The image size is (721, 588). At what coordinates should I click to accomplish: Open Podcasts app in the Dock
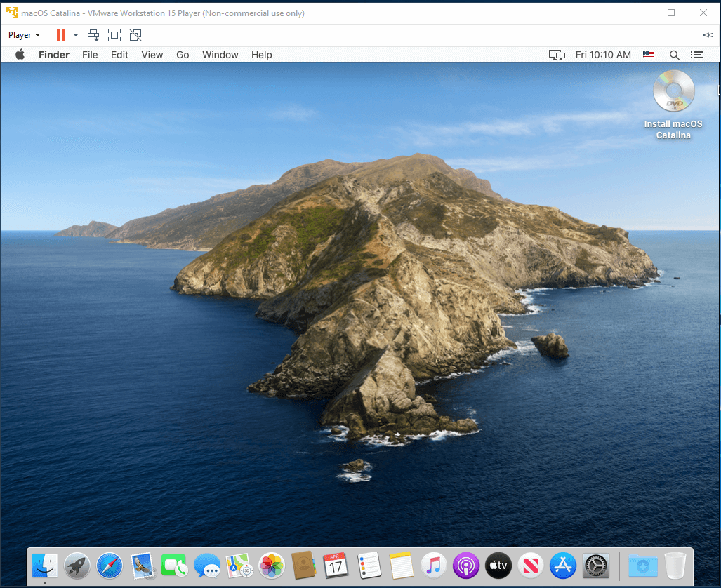(466, 566)
